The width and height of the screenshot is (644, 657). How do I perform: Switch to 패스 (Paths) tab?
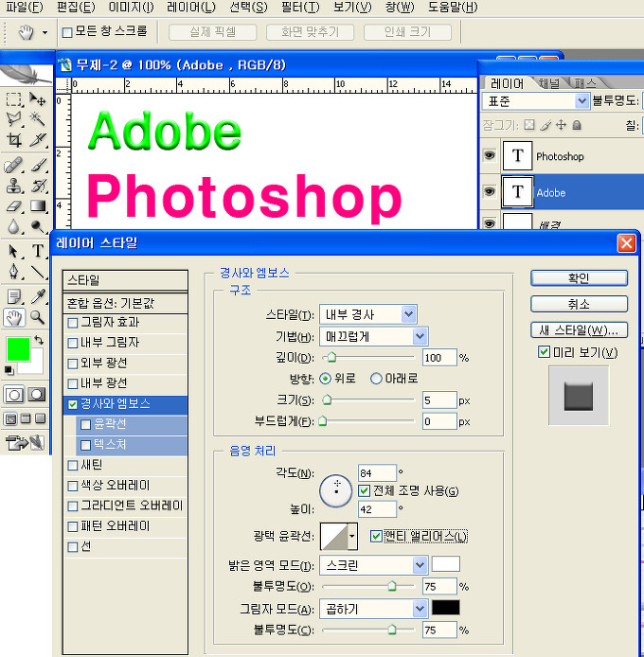pyautogui.click(x=585, y=83)
